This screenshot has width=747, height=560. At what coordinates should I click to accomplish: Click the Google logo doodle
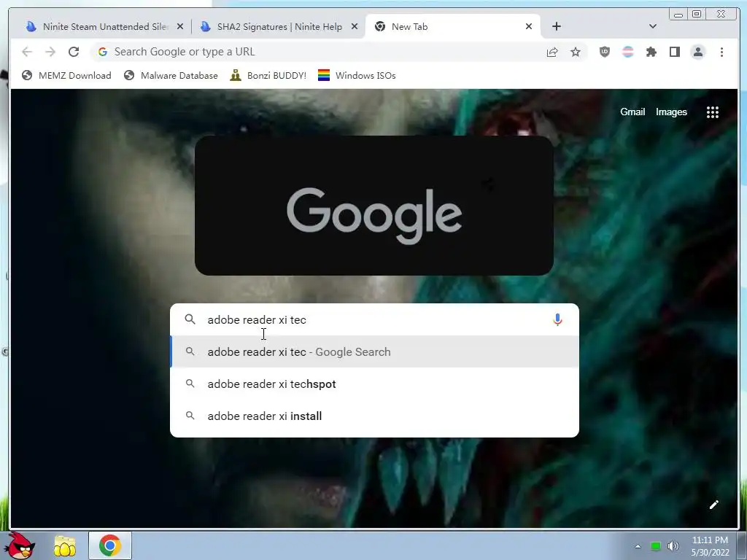tap(374, 206)
